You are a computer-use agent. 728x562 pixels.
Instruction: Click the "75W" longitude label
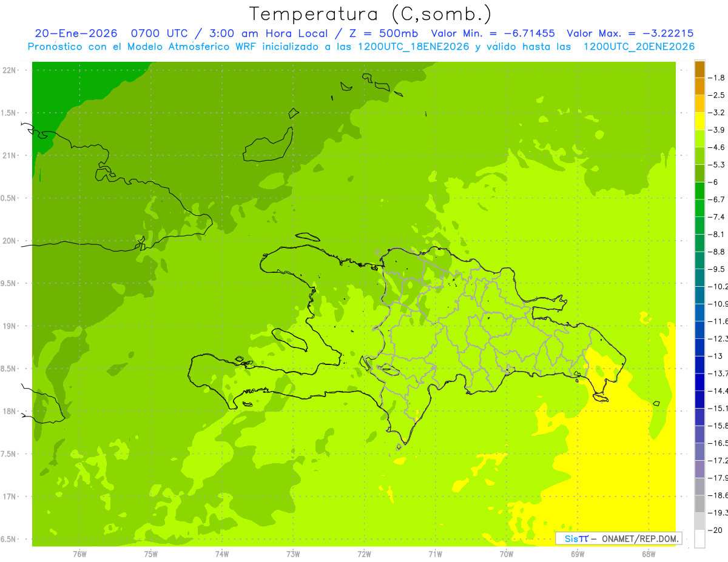pyautogui.click(x=150, y=554)
